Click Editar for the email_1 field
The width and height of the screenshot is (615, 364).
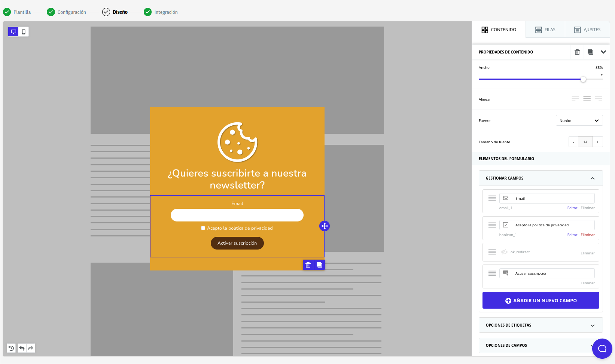click(x=572, y=208)
